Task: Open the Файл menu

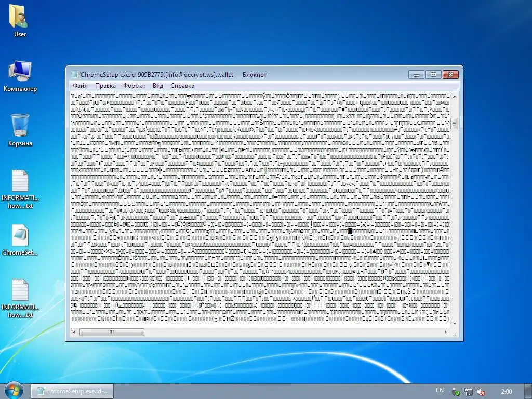Action: [x=80, y=86]
